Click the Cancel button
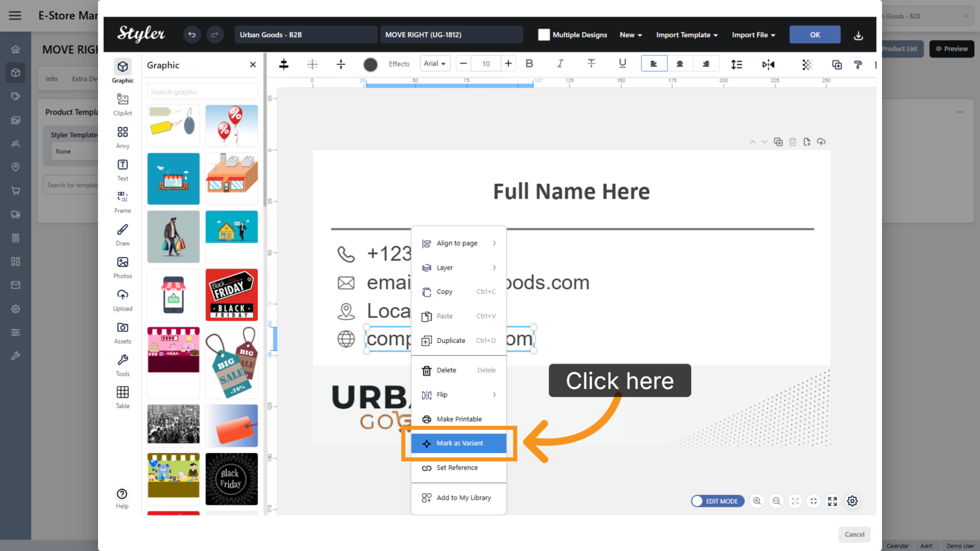Screen dimensions: 980x551 (855, 535)
